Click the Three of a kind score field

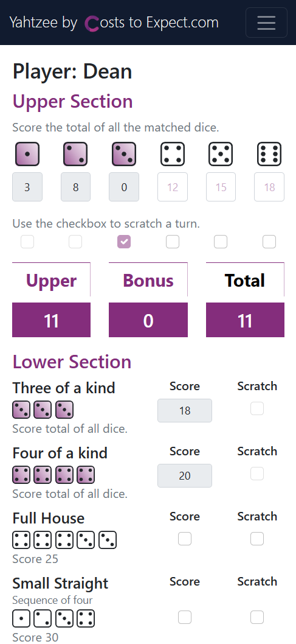coord(185,411)
